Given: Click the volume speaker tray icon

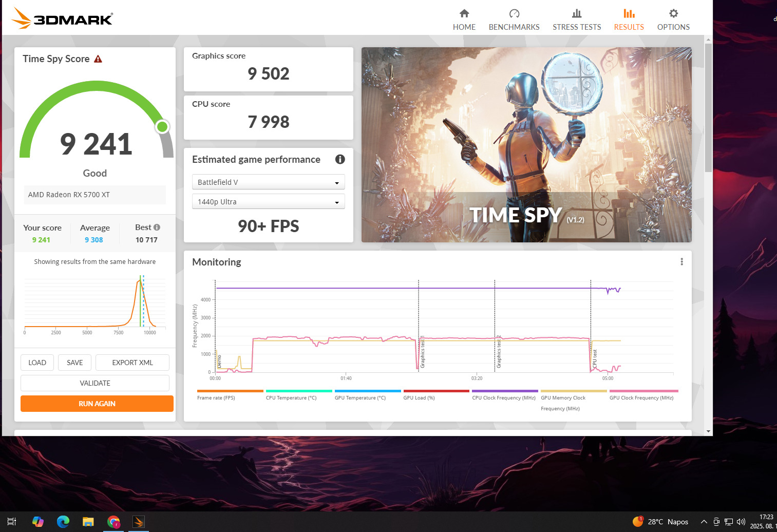Looking at the screenshot, I should (x=741, y=522).
